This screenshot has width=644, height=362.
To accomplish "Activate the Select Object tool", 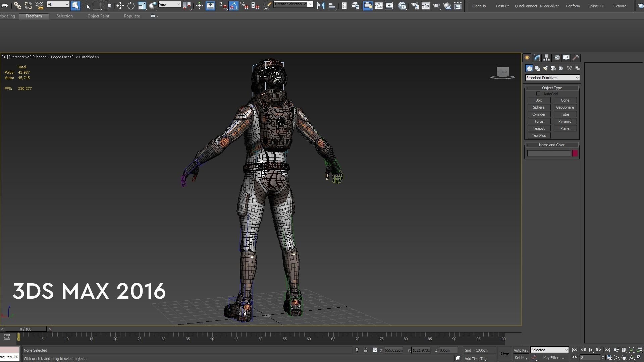I will 75,6.
